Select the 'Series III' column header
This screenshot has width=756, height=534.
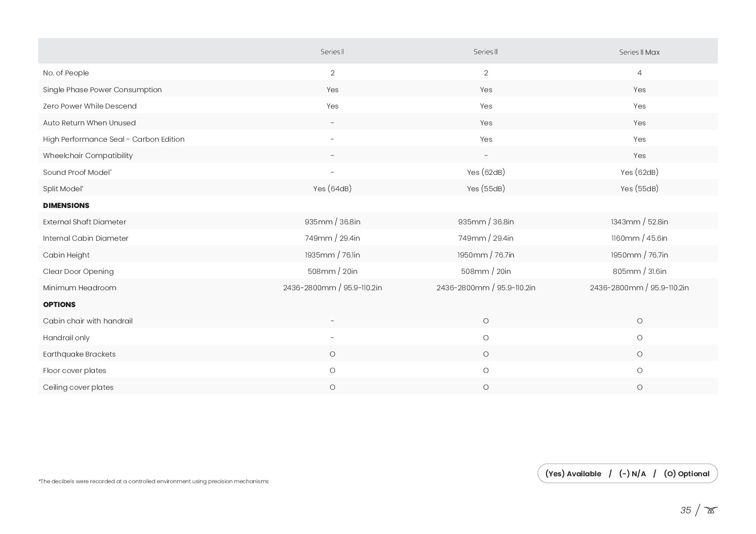tap(486, 52)
